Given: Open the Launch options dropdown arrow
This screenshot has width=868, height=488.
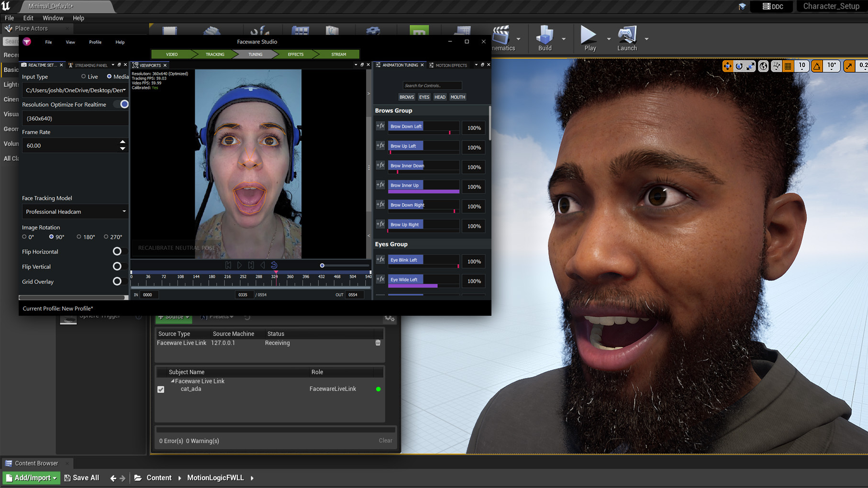Looking at the screenshot, I should point(646,39).
